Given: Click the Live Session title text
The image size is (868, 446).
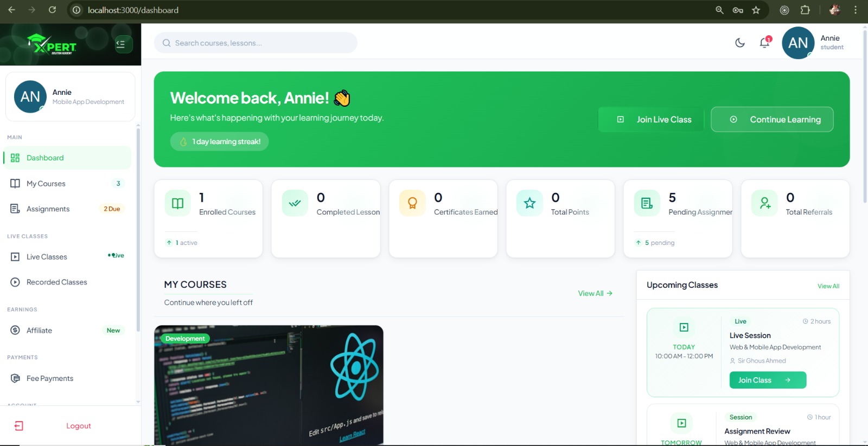Looking at the screenshot, I should [x=750, y=335].
